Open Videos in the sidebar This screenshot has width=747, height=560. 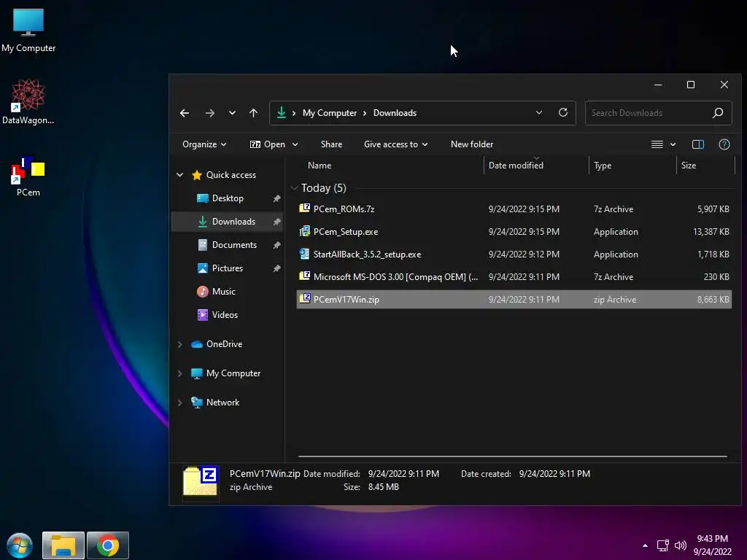click(x=225, y=315)
